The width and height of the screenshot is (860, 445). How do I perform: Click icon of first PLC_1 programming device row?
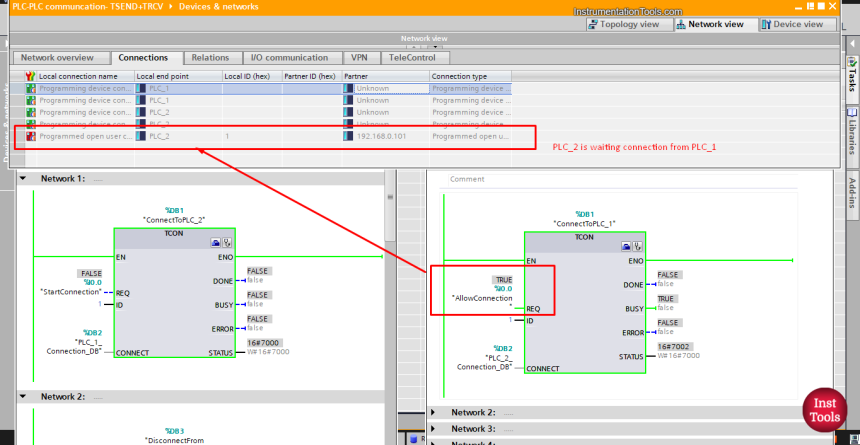click(x=31, y=88)
